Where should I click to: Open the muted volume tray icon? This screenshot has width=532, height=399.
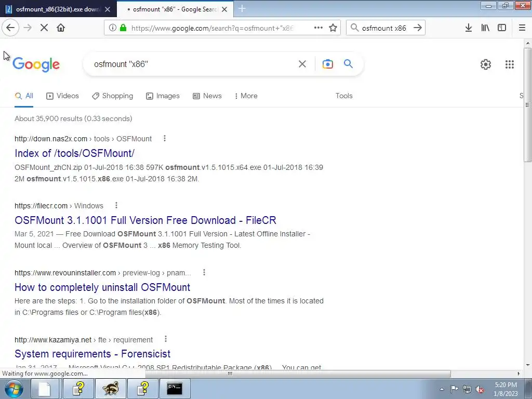(480, 389)
